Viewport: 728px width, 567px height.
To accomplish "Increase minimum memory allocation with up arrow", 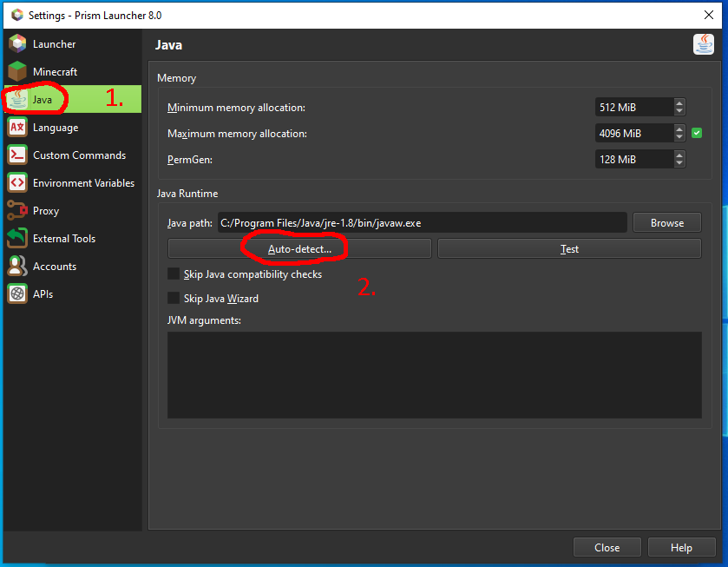I will click(x=679, y=103).
